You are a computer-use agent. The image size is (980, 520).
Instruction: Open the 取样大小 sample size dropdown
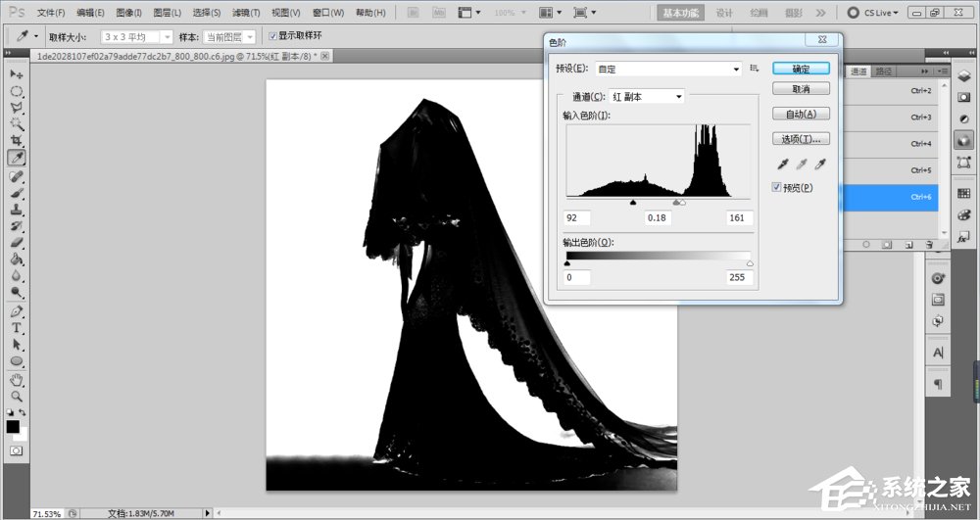point(136,36)
